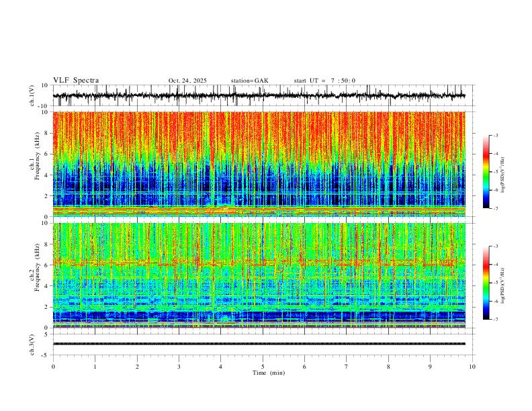
Task: Click time axis tick label '8'
Action: 388,367
